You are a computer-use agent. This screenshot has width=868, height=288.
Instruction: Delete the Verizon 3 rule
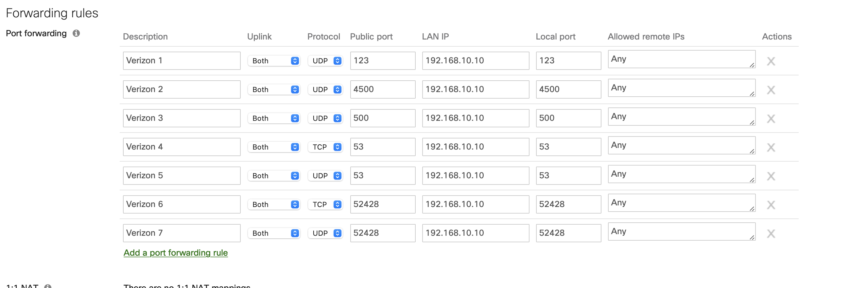tap(772, 118)
